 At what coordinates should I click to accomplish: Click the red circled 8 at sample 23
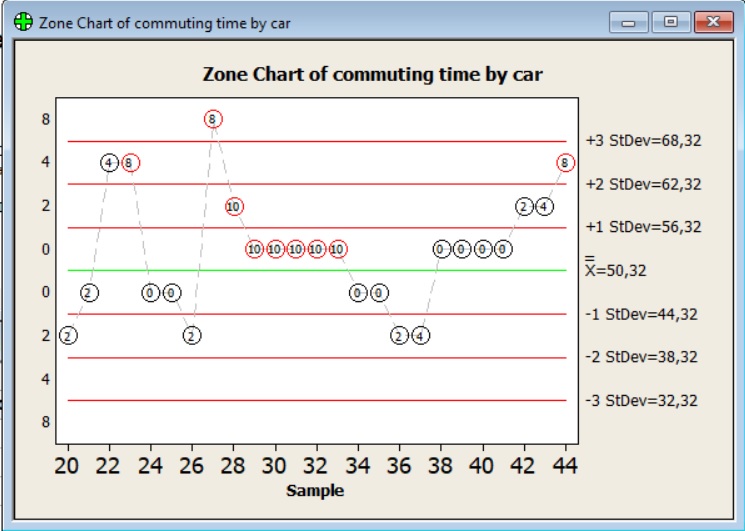(130, 162)
